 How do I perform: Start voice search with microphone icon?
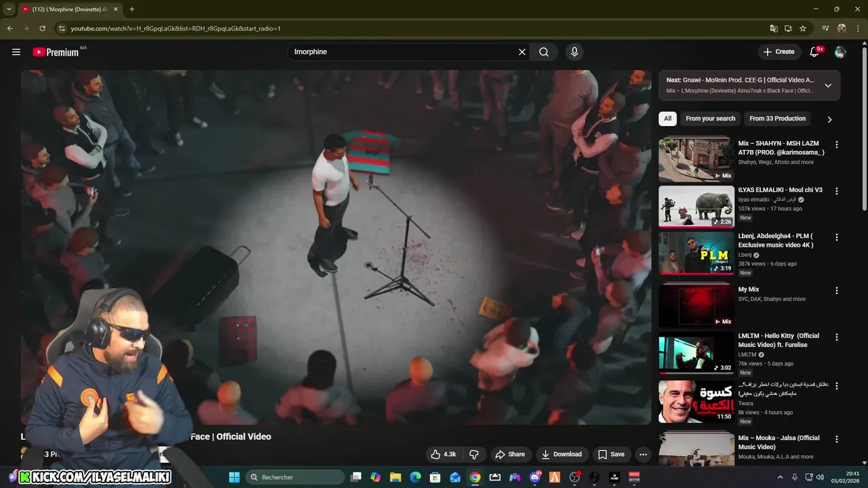(574, 52)
